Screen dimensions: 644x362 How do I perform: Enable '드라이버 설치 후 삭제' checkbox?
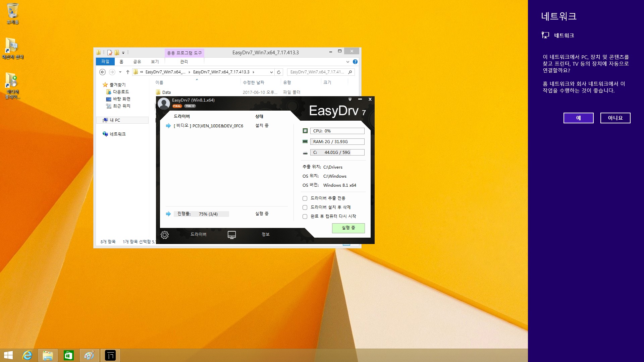[x=305, y=207]
